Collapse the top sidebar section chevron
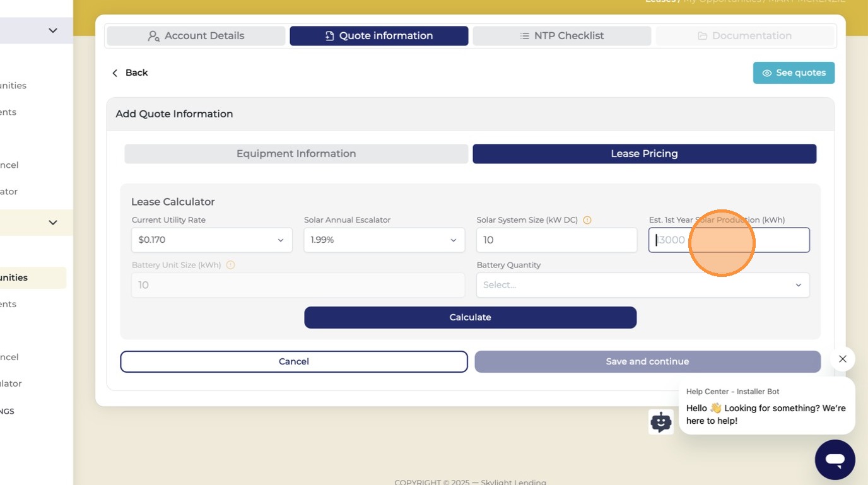868x485 pixels. point(53,30)
